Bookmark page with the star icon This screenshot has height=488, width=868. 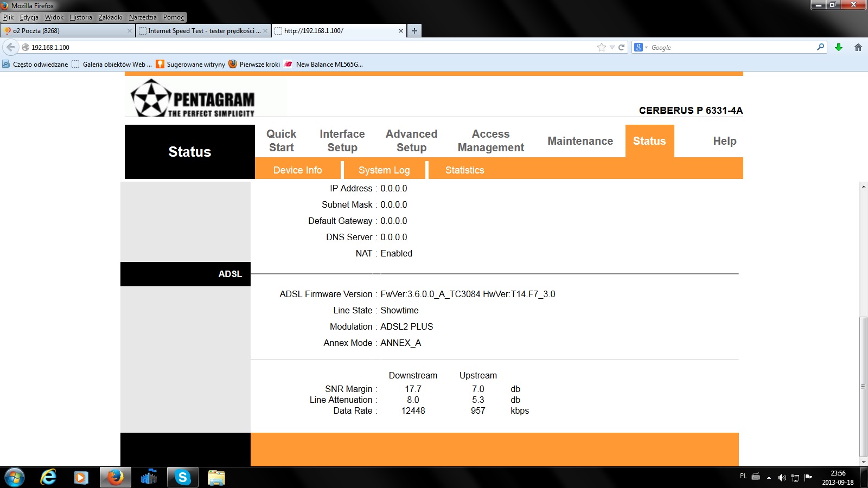pos(601,47)
